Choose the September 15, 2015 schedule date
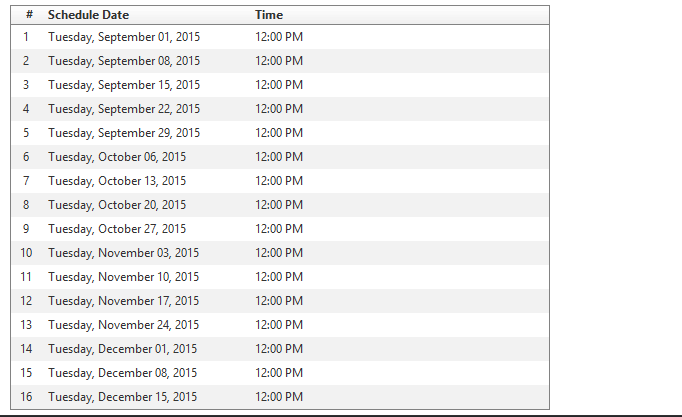Viewport: 682px width, 417px height. 124,85
